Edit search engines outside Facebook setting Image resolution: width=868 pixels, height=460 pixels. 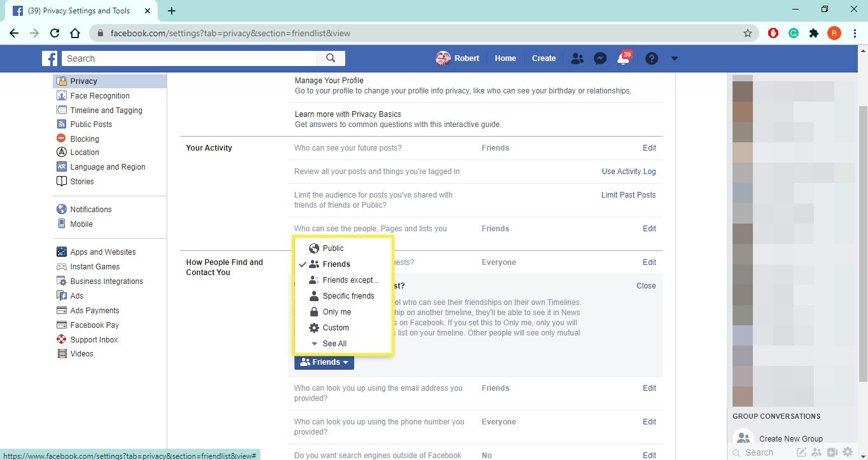coord(649,456)
